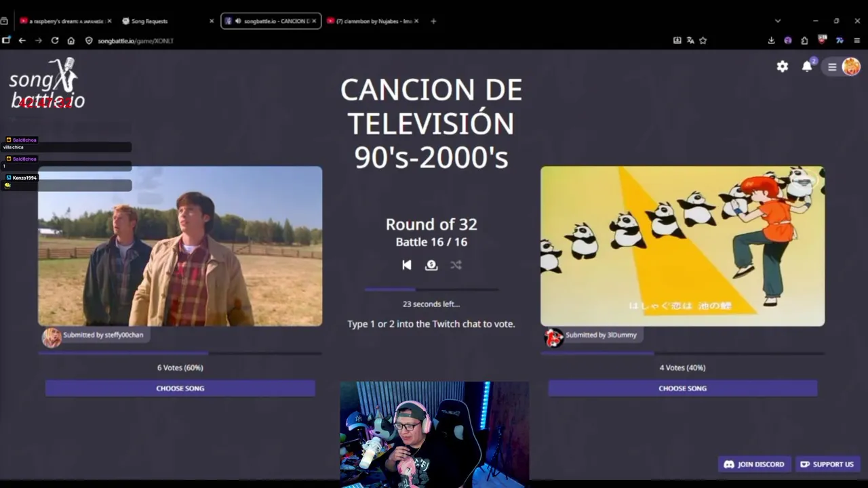Click the songbattle.io logo
The image size is (868, 488).
click(x=47, y=83)
